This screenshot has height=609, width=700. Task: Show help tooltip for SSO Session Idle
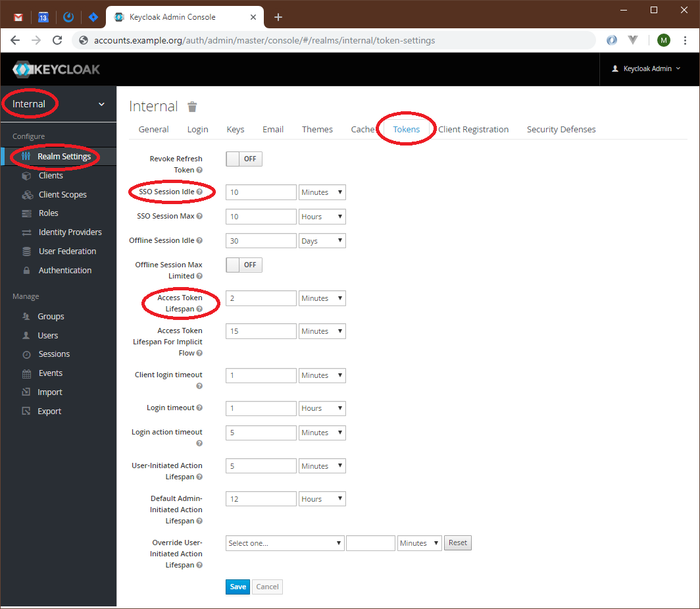pyautogui.click(x=199, y=192)
